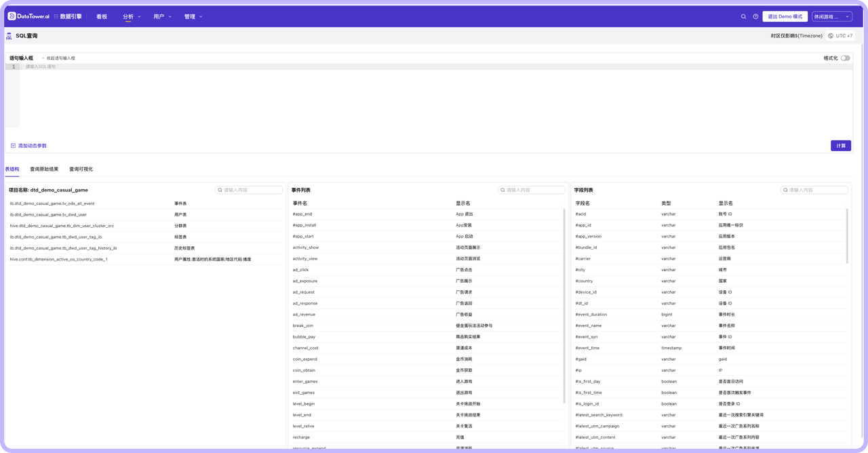
Task: Click the search magnifier icon in header
Action: pyautogui.click(x=743, y=16)
